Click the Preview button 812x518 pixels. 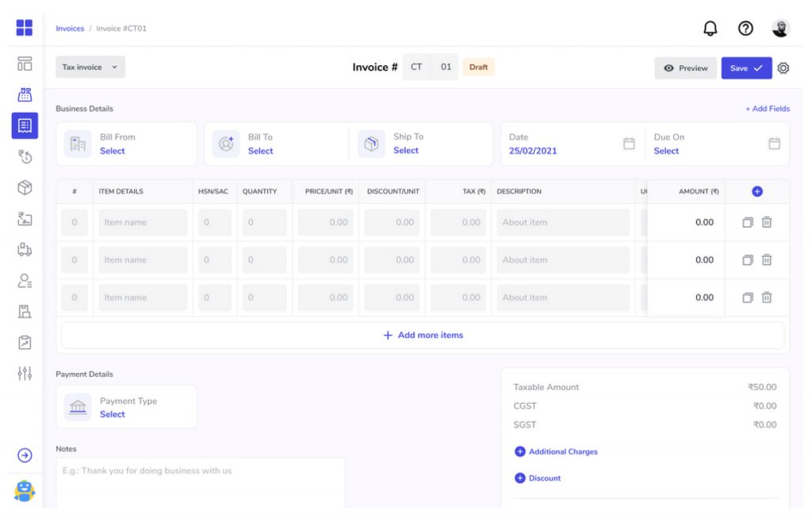pos(686,68)
